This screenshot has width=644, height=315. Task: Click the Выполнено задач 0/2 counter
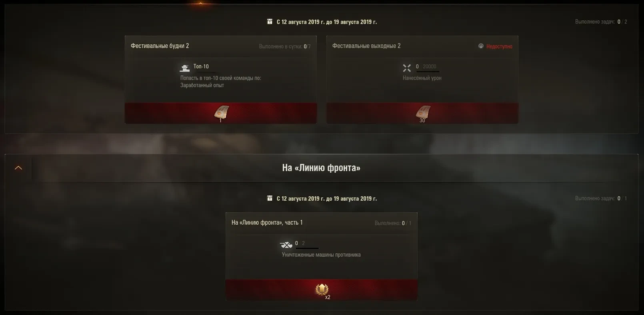pos(601,22)
